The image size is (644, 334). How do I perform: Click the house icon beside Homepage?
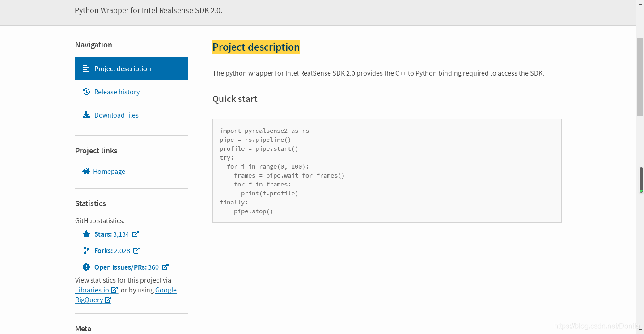pyautogui.click(x=86, y=171)
